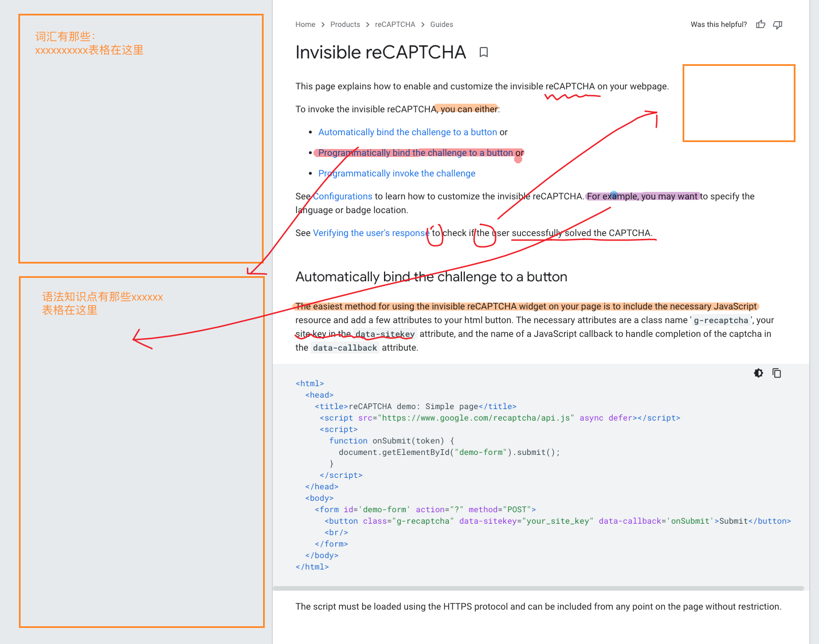Follow the 'Verifying the user's response' link

[371, 233]
